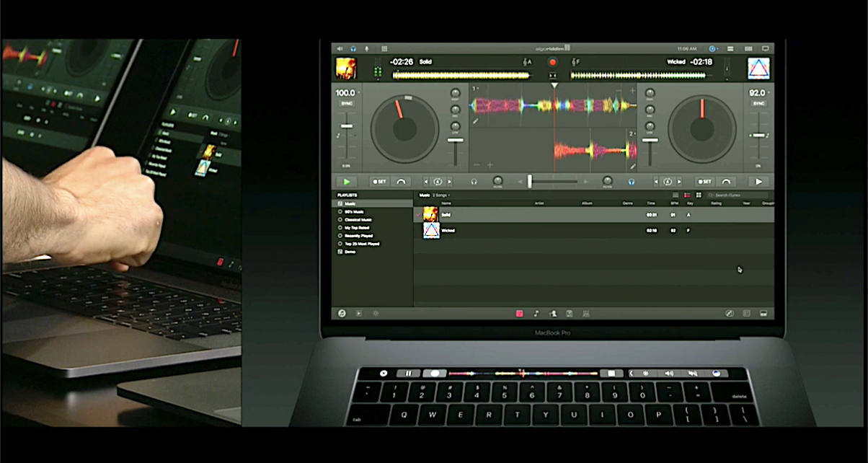The height and width of the screenshot is (463, 868).
Task: Zoom out with minus icon below waveform 1
Action: (x=477, y=165)
